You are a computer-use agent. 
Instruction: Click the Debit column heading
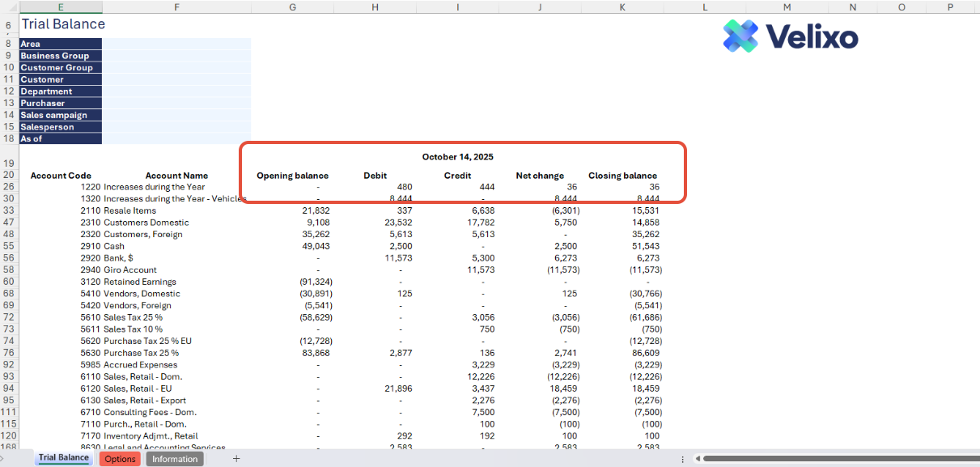375,176
